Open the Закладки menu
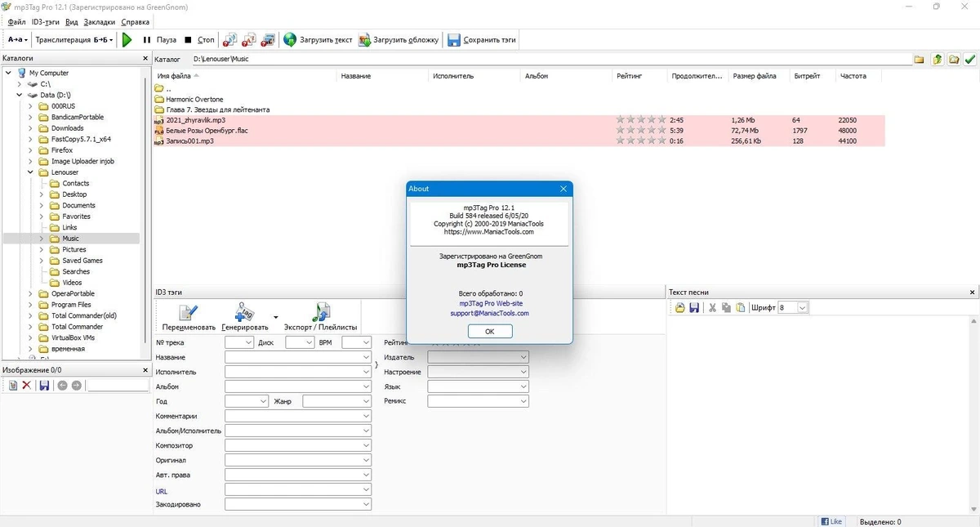The width and height of the screenshot is (980, 527). (x=100, y=22)
